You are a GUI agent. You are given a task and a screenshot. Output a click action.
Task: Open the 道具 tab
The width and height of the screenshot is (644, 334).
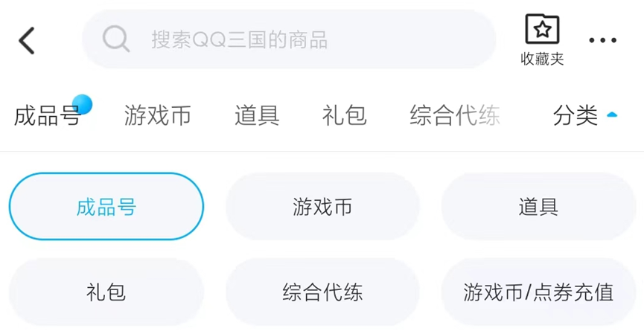(257, 115)
